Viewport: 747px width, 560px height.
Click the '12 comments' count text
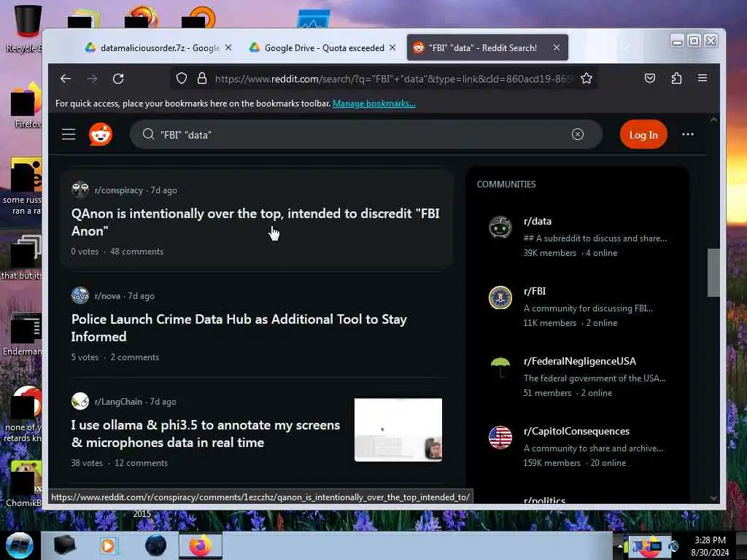[x=141, y=463]
